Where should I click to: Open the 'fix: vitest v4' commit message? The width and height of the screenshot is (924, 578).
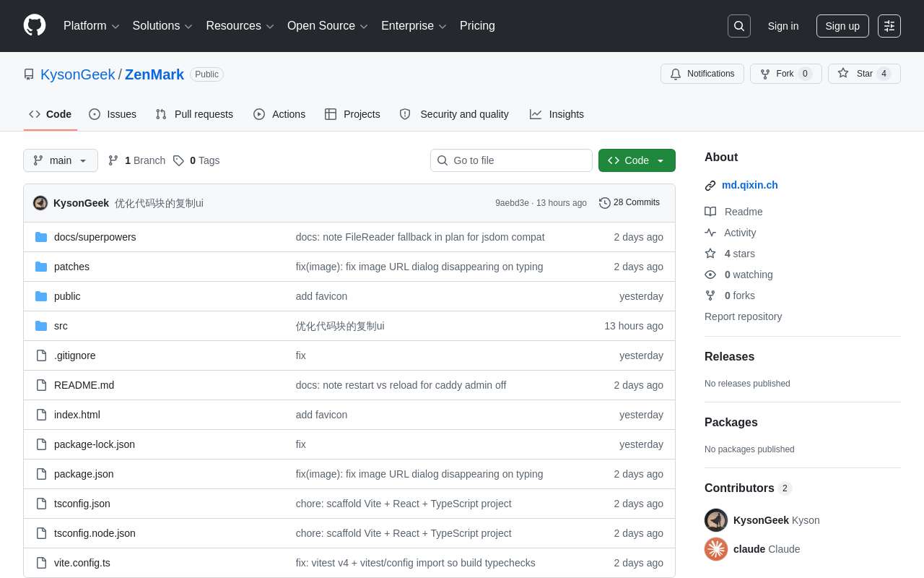415,563
